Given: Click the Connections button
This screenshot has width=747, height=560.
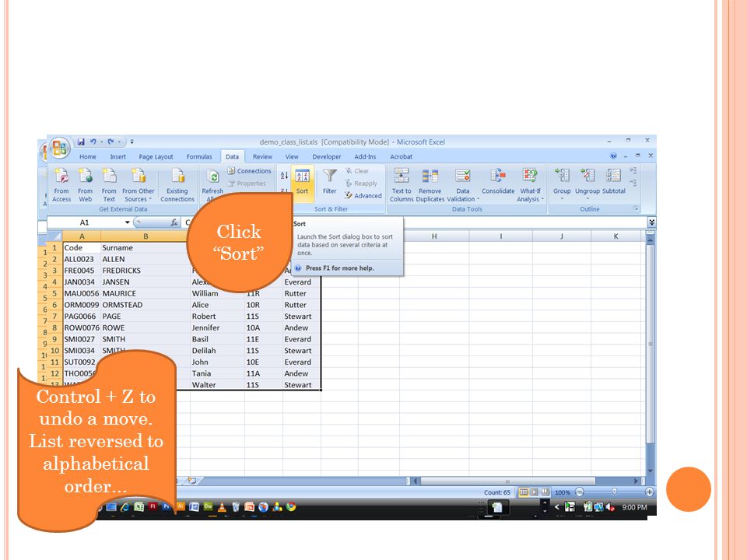Looking at the screenshot, I should [x=249, y=171].
